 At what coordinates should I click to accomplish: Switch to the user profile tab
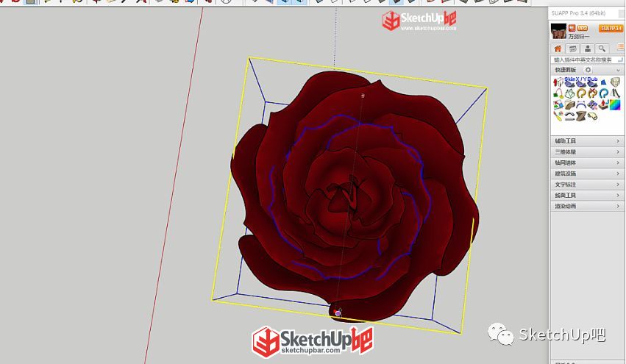pyautogui.click(x=588, y=49)
